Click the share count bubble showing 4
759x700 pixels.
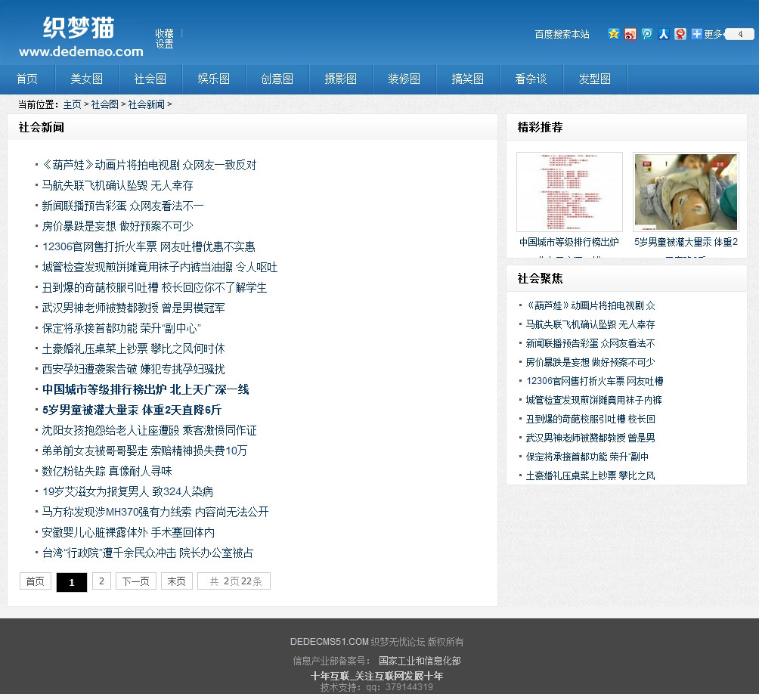[739, 34]
